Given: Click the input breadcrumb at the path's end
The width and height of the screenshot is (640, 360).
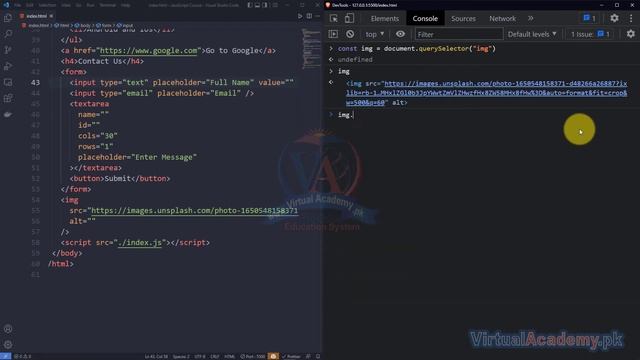Looking at the screenshot, I should coord(125,25).
